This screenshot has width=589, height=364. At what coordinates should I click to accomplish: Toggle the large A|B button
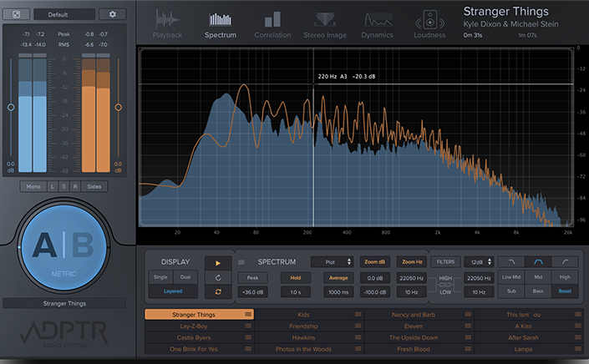coord(63,246)
